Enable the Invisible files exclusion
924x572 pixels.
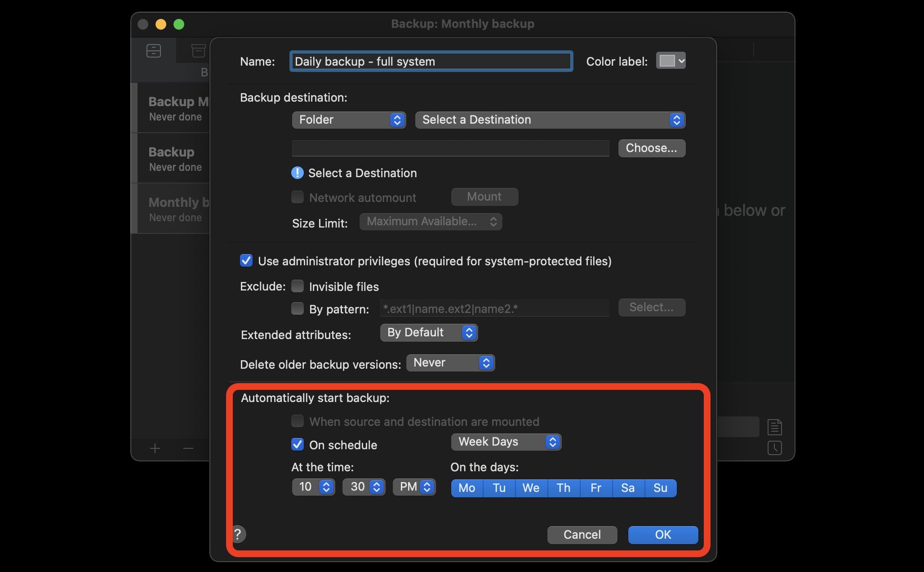[298, 286]
